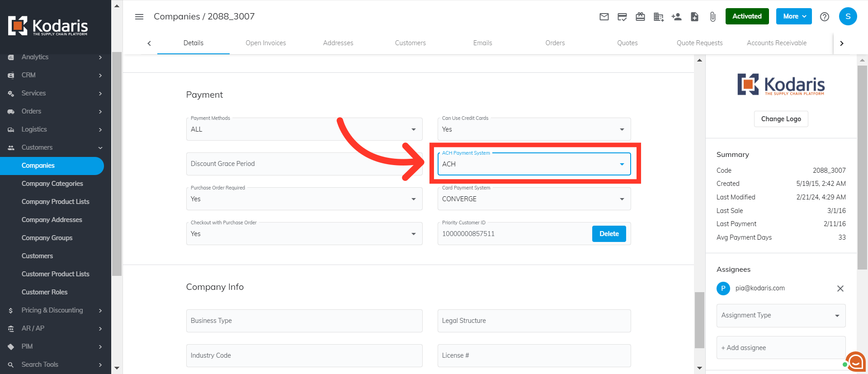868x374 pixels.
Task: Remove assignee pia@kodaris.com with X
Action: point(840,289)
